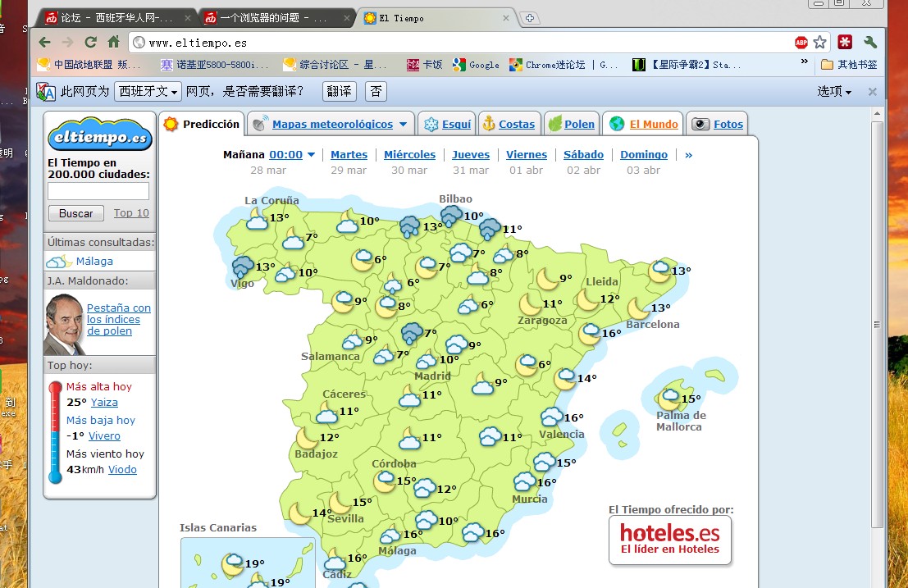The image size is (908, 588).
Task: Reload the page with the refresh icon
Action: click(91, 43)
